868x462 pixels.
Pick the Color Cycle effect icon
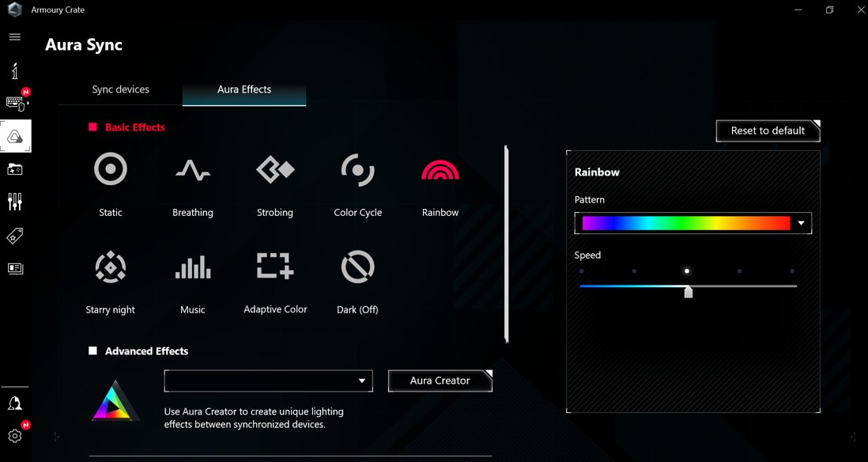tap(357, 170)
